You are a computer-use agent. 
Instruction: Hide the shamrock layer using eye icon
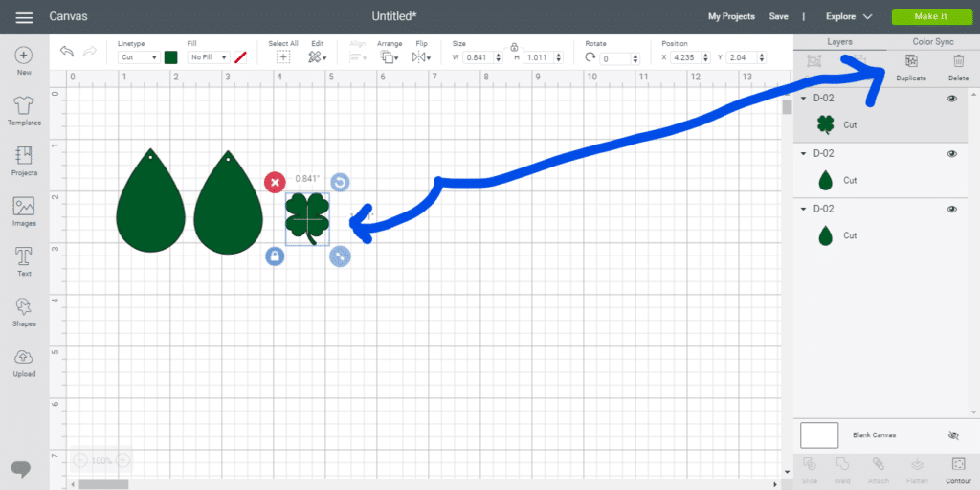tap(952, 99)
